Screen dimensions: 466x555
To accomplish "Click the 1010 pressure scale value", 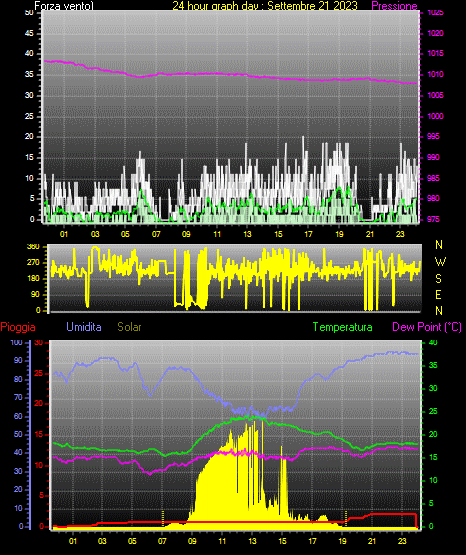I will click(435, 75).
